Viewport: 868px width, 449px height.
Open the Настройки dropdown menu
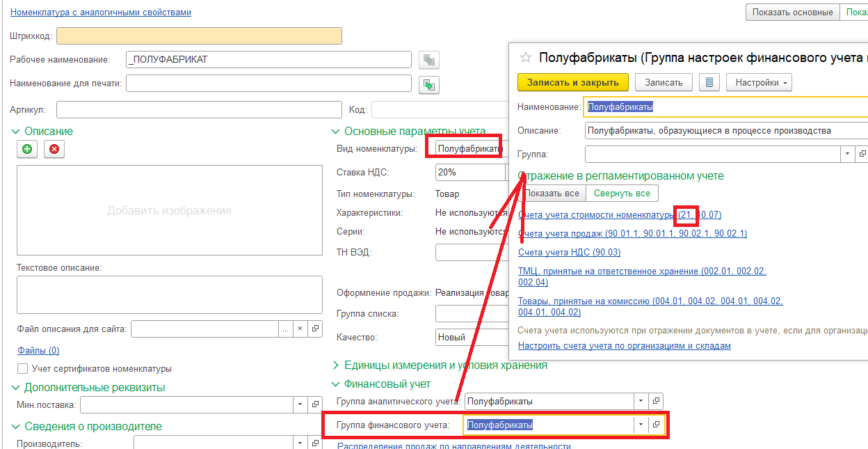(759, 82)
